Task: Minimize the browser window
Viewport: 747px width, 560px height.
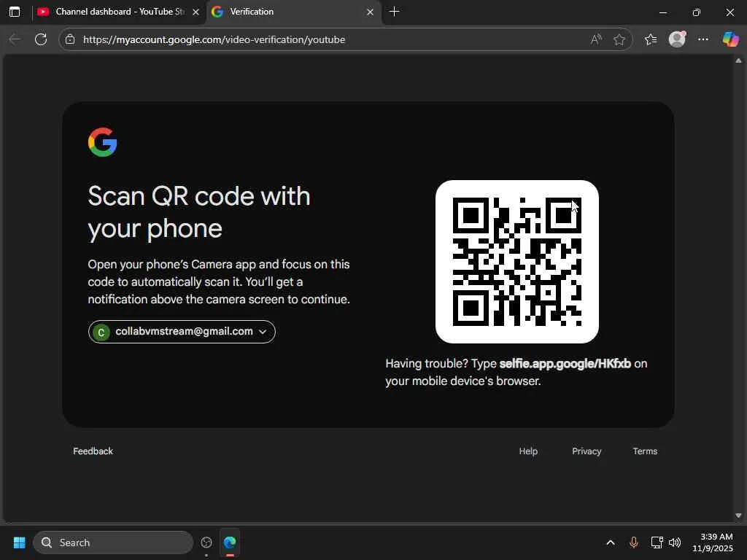Action: click(x=662, y=12)
